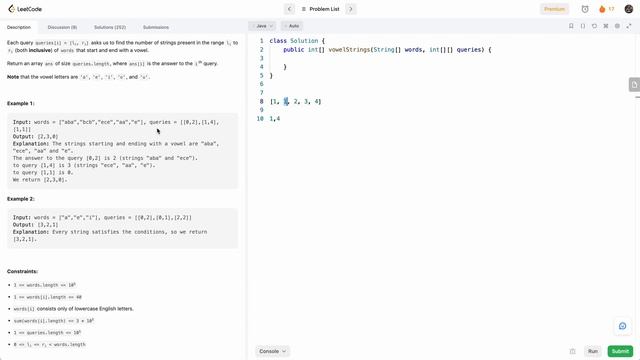The image size is (640, 360).
Task: Switch to the Description tab
Action: (19, 27)
